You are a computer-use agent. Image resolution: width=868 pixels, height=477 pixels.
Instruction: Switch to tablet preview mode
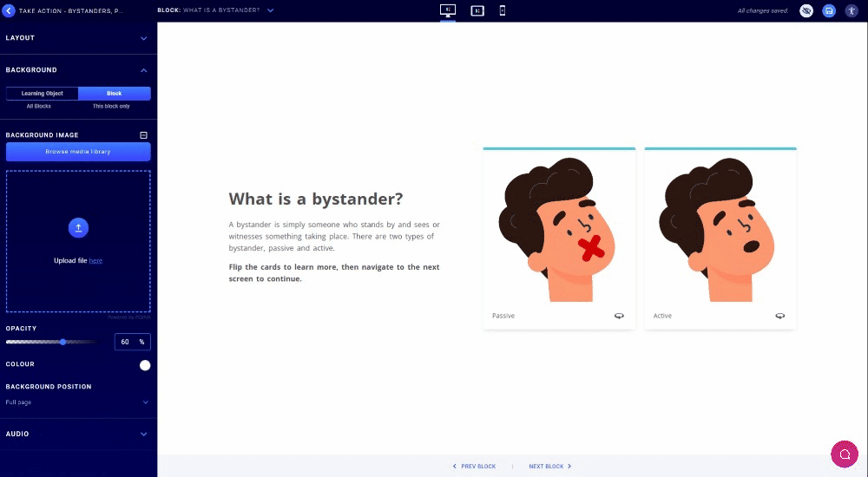click(x=477, y=10)
